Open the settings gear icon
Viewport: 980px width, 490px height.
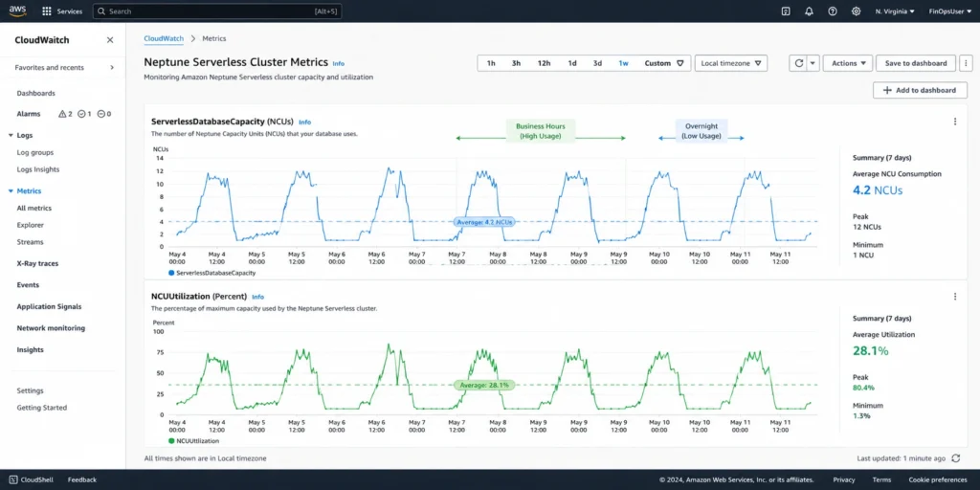[x=856, y=11]
